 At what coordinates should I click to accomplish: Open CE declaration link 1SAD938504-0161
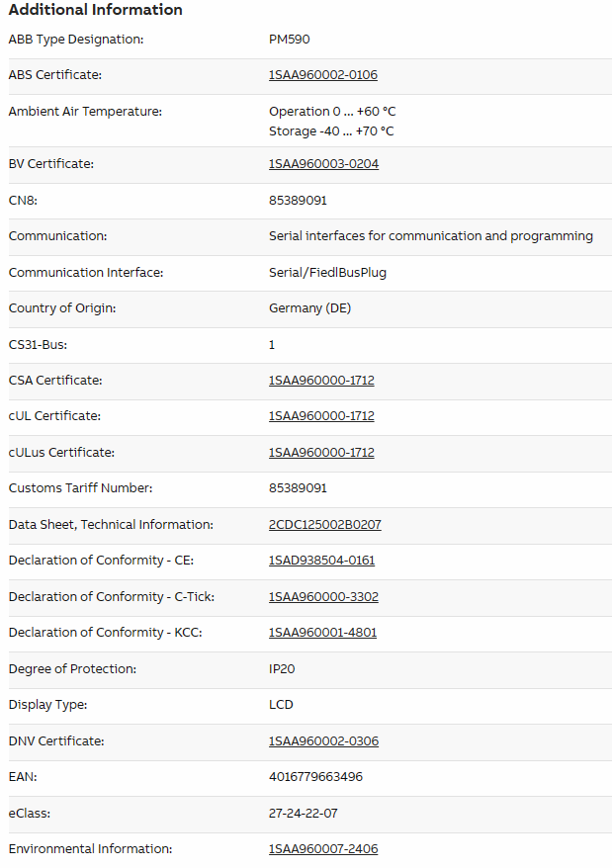coord(321,561)
